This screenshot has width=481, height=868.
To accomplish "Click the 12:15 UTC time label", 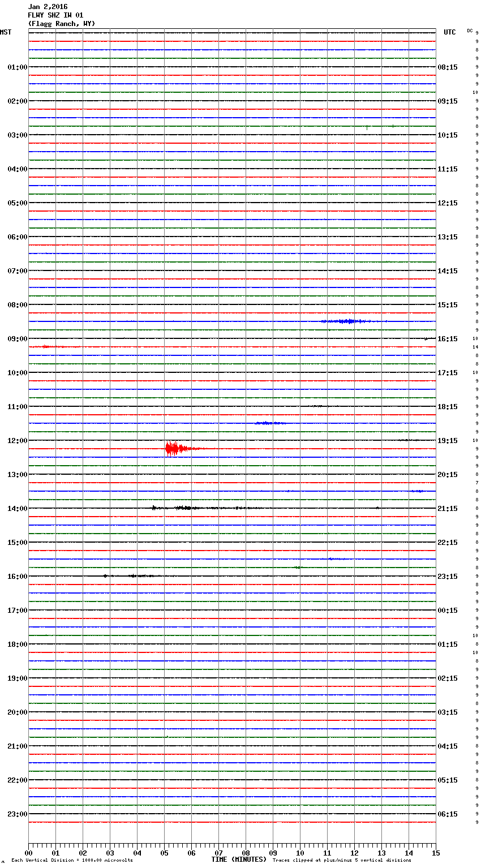I will pos(448,203).
